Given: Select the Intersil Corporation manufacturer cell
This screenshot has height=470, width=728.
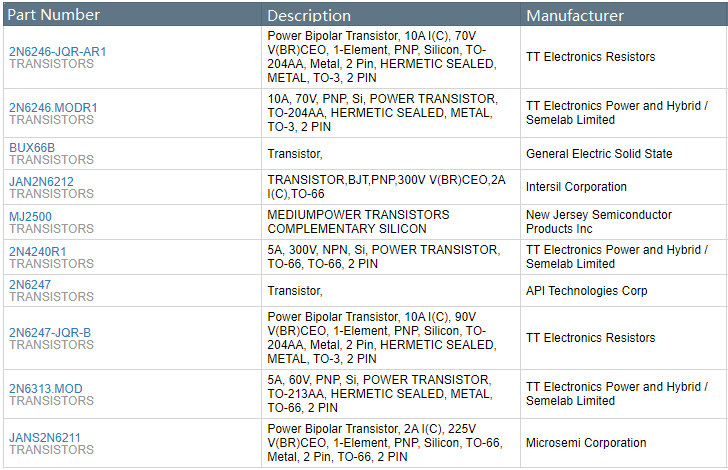Looking at the screenshot, I should [576, 187].
